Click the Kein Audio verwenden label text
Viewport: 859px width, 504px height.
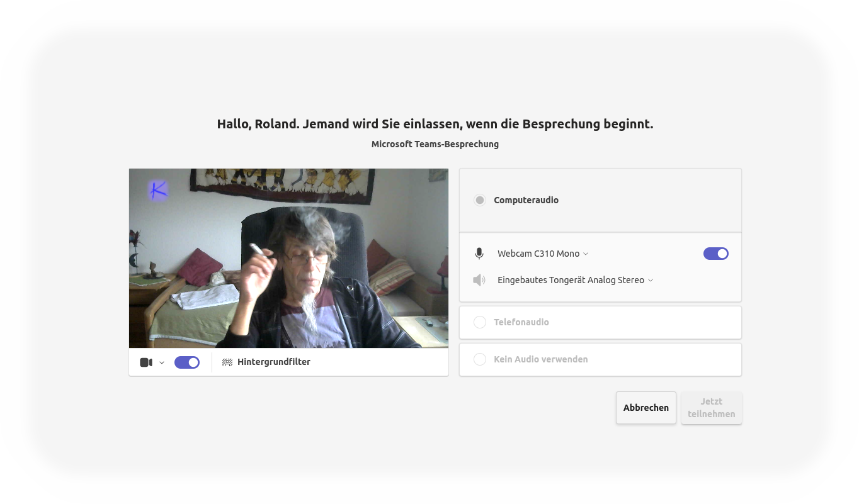pyautogui.click(x=540, y=359)
